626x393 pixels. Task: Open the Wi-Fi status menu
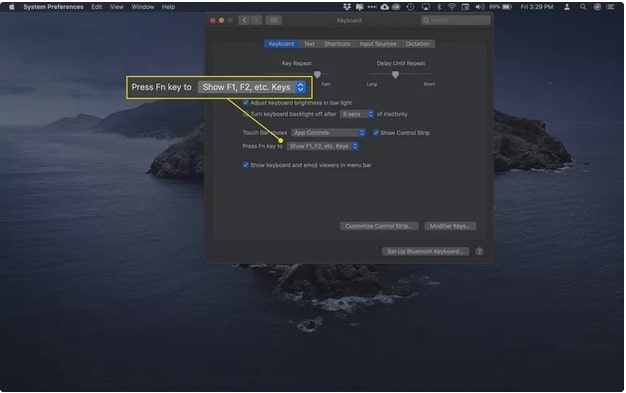(x=452, y=7)
